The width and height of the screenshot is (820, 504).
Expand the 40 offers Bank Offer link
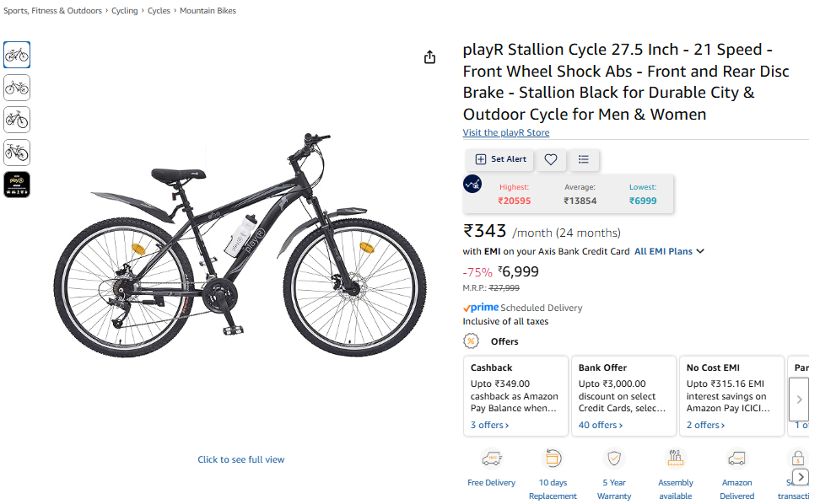[x=600, y=425]
